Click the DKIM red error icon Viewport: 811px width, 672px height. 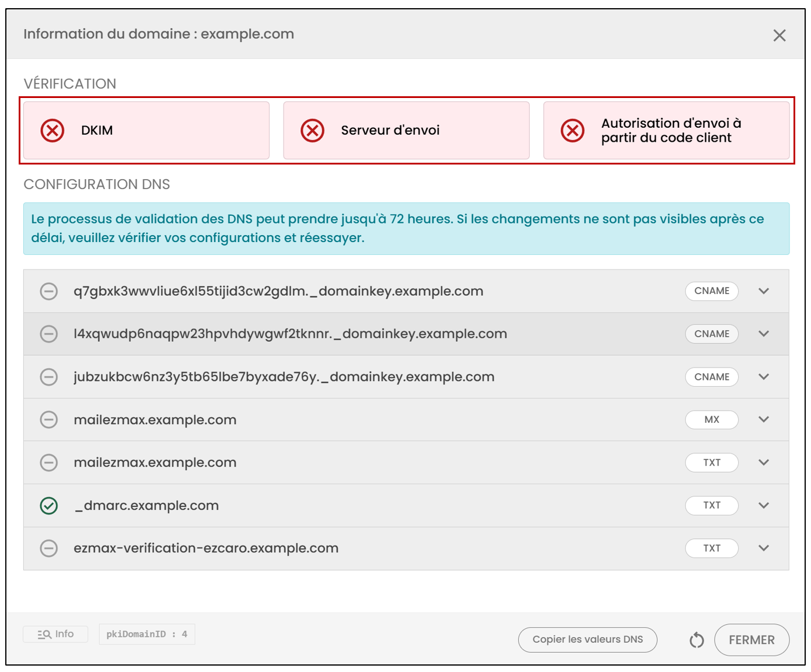click(x=53, y=130)
